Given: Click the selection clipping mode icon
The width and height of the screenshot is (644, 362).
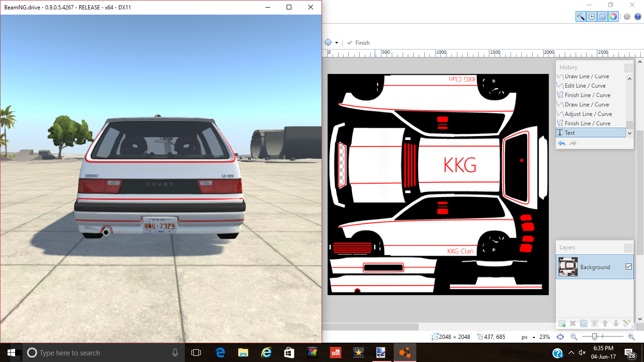Looking at the screenshot, I should [x=328, y=42].
